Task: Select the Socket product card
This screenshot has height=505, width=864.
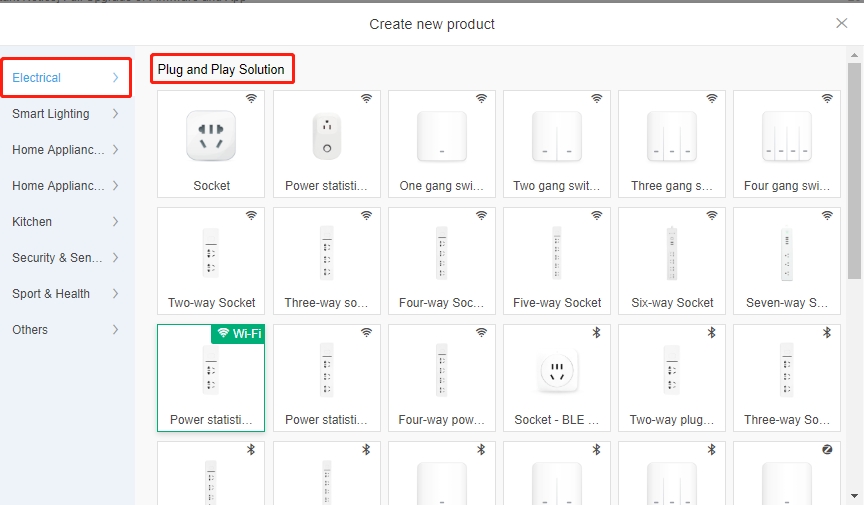Action: (x=211, y=144)
